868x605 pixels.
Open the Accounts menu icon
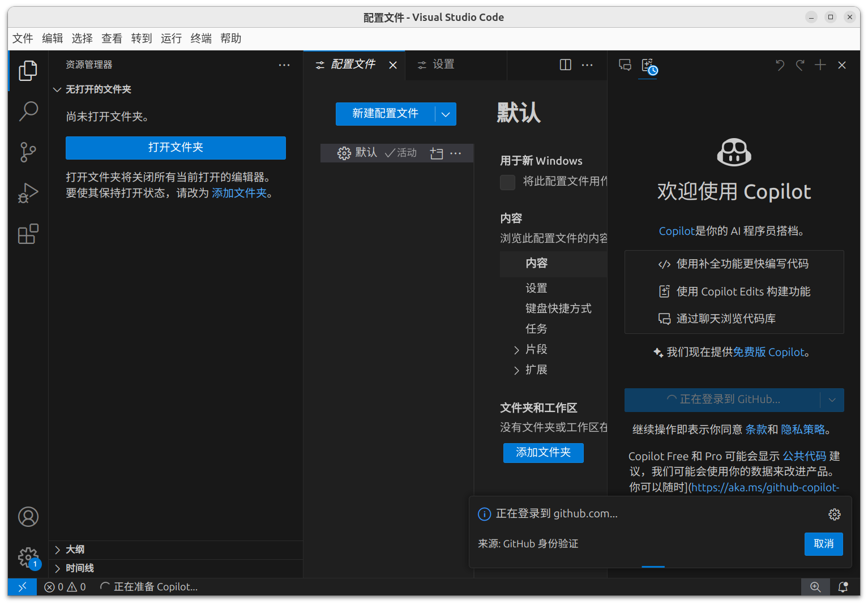[28, 517]
